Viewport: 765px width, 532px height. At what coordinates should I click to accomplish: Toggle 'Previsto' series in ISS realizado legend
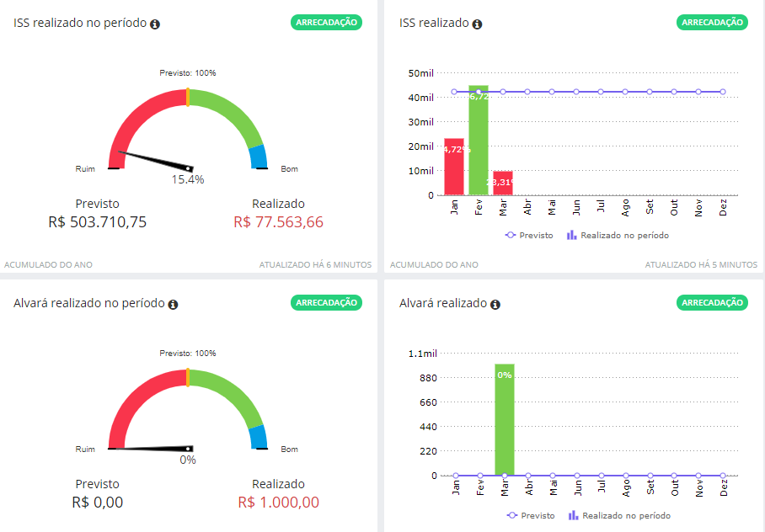[529, 236]
